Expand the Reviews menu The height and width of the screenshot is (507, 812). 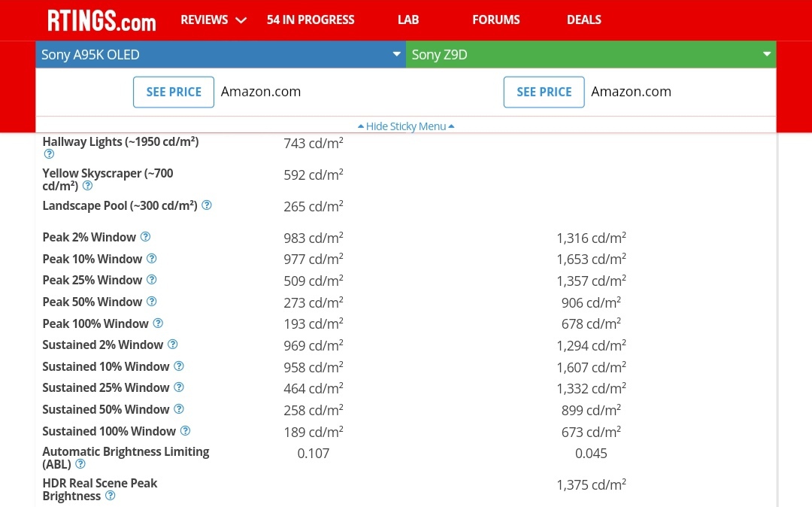(214, 20)
